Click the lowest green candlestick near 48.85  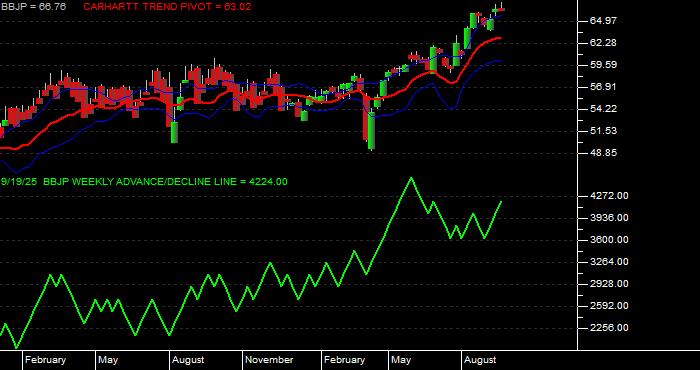click(x=371, y=130)
